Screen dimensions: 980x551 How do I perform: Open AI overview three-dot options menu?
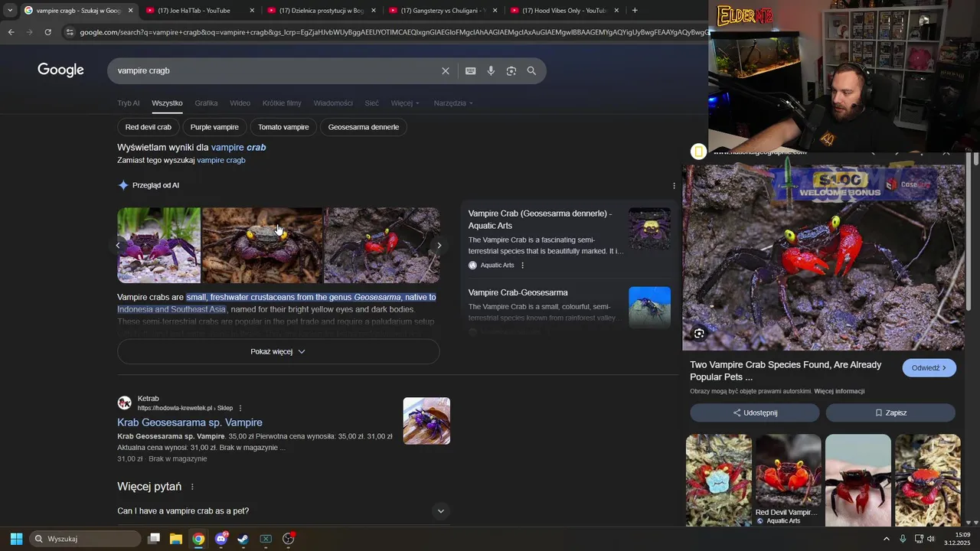pyautogui.click(x=674, y=185)
